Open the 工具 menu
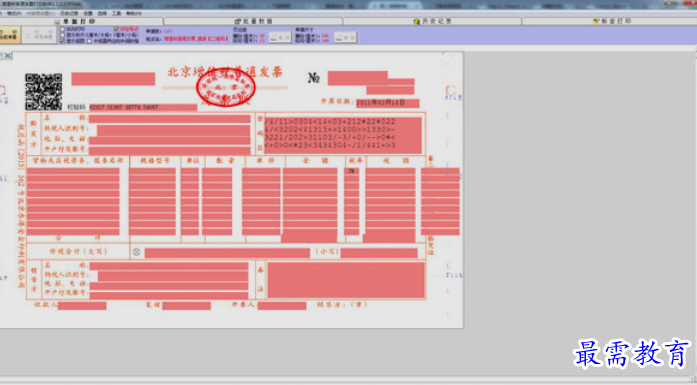 click(x=116, y=13)
